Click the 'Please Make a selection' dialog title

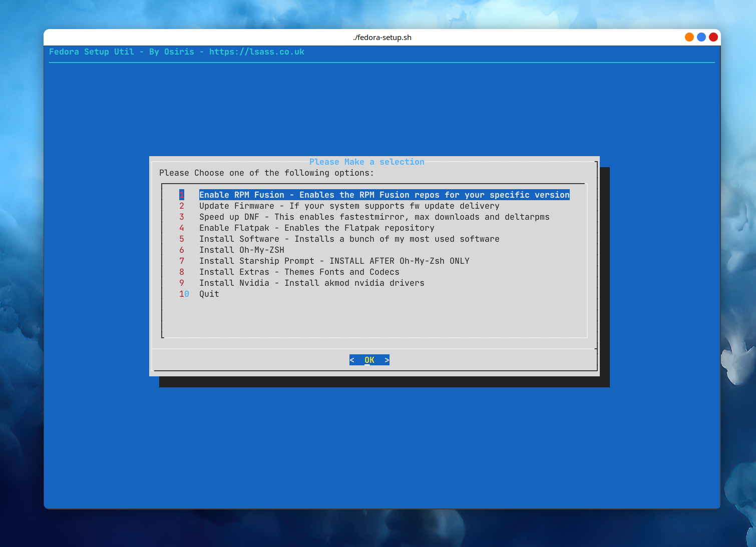click(366, 162)
